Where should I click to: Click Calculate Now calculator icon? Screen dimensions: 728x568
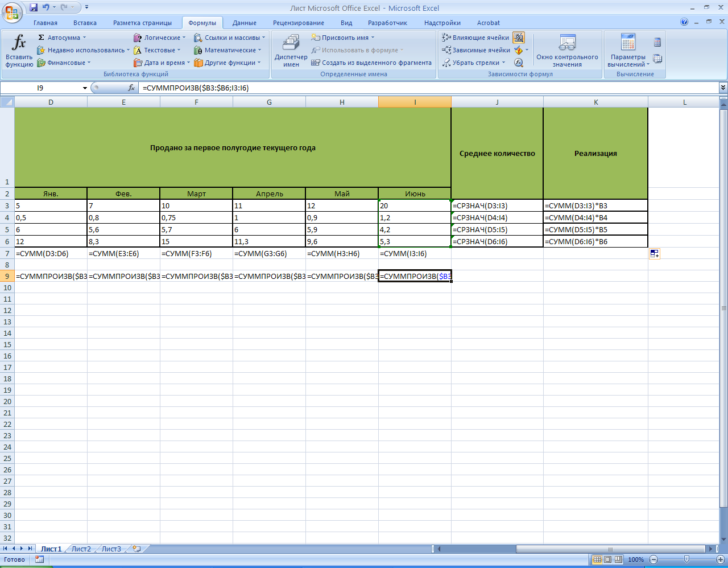(657, 42)
